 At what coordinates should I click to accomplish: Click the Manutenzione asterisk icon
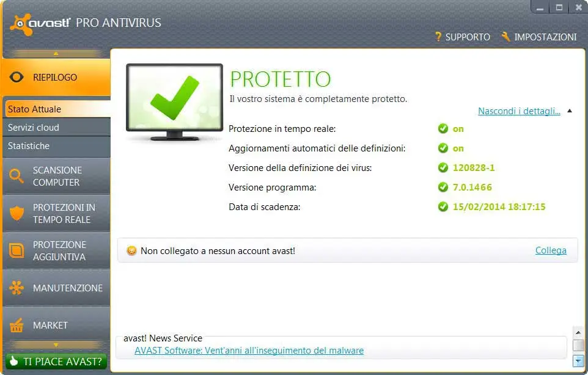(x=17, y=288)
